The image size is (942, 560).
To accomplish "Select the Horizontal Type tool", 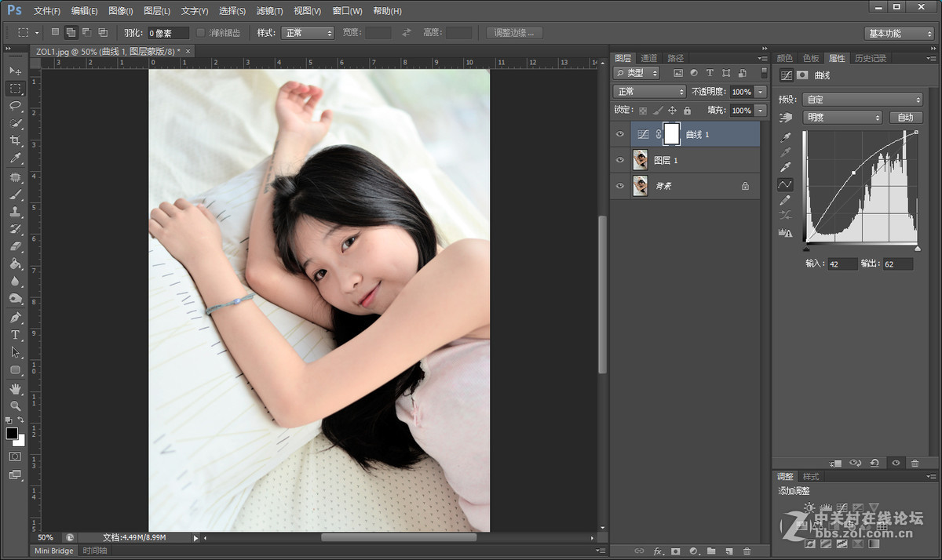I will 15,335.
